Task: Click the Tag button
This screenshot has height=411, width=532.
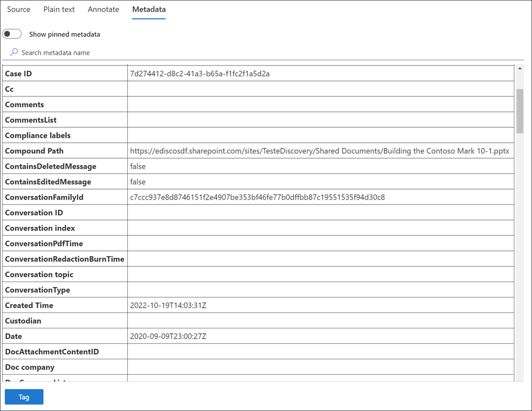Action: click(24, 397)
